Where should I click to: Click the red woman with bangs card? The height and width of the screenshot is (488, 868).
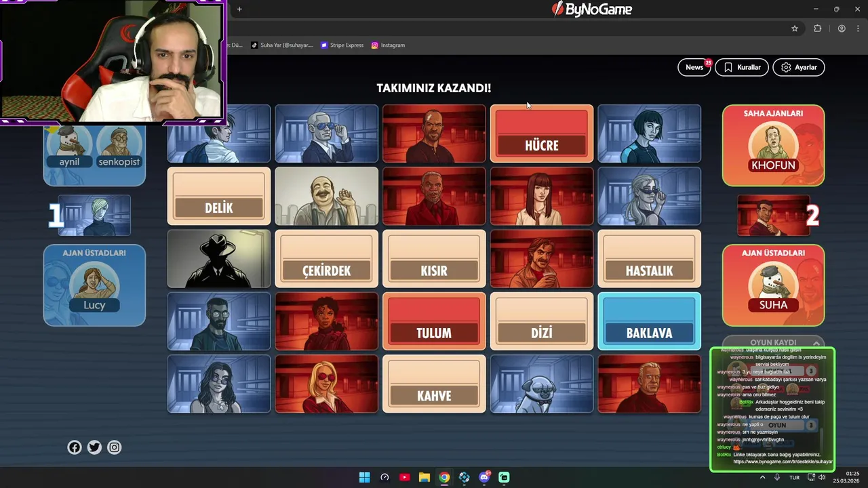(542, 196)
